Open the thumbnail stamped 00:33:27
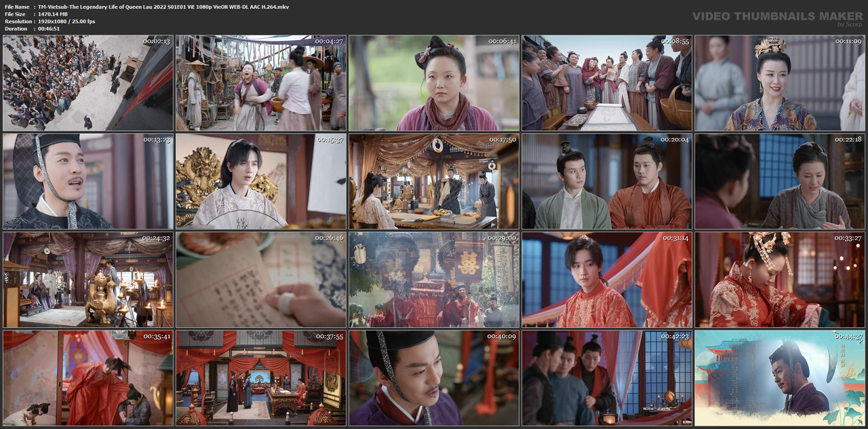Screen dimensions: 868x429 click(780, 280)
